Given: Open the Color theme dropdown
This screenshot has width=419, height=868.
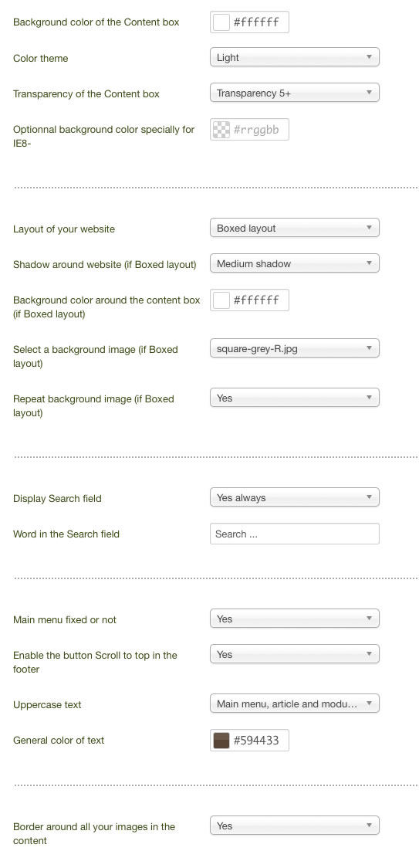Looking at the screenshot, I should pos(295,58).
